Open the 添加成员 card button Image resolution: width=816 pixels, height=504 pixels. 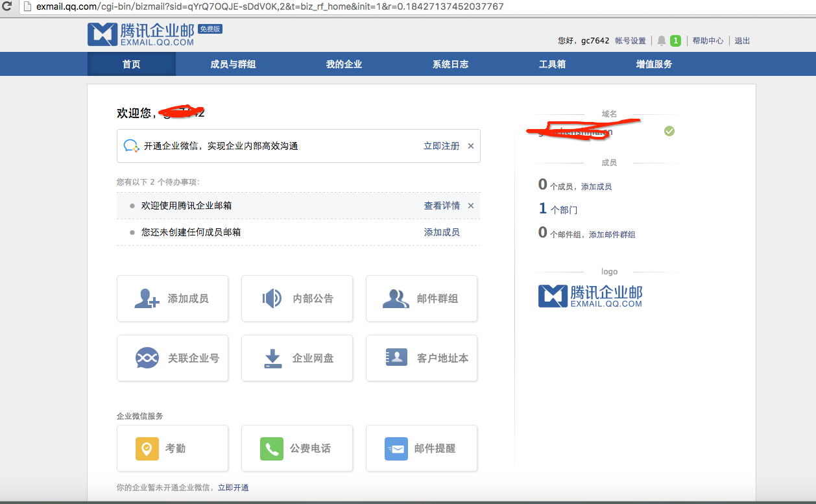(173, 298)
